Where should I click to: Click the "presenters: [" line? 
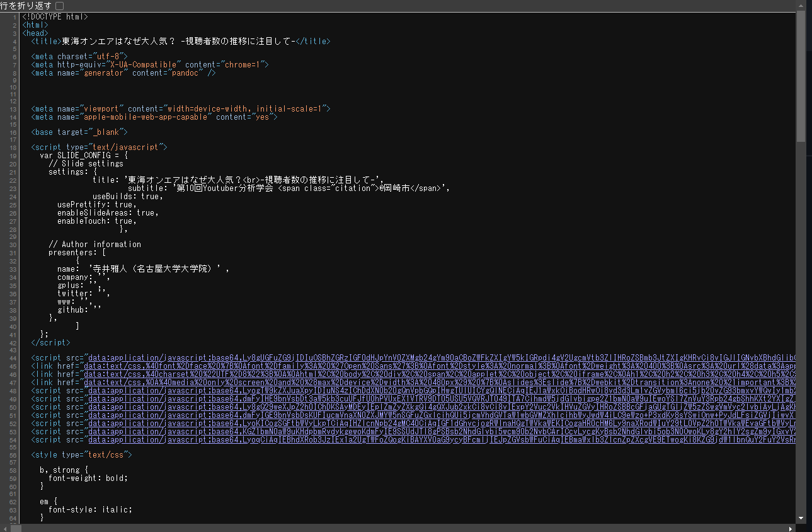tap(77, 253)
